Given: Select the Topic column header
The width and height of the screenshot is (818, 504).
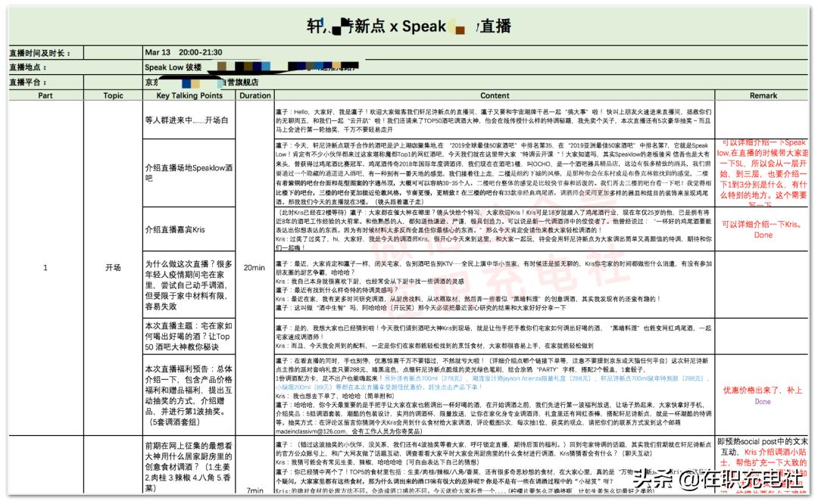Looking at the screenshot, I should click(x=112, y=95).
